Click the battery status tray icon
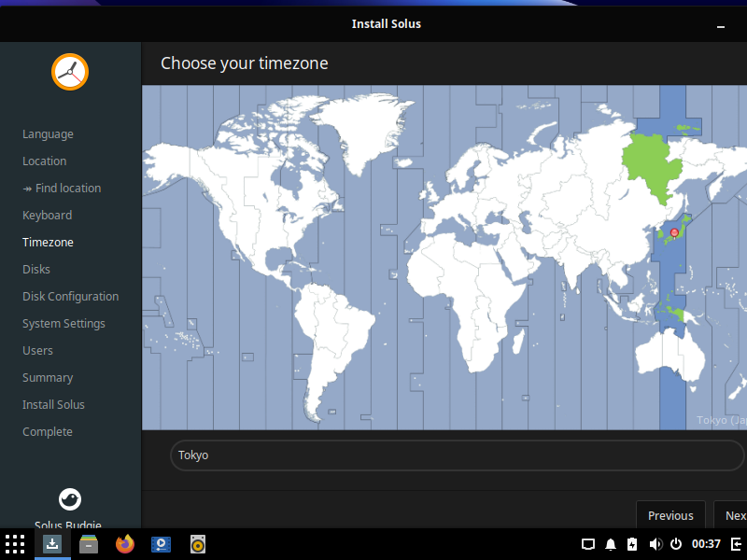 [x=632, y=544]
